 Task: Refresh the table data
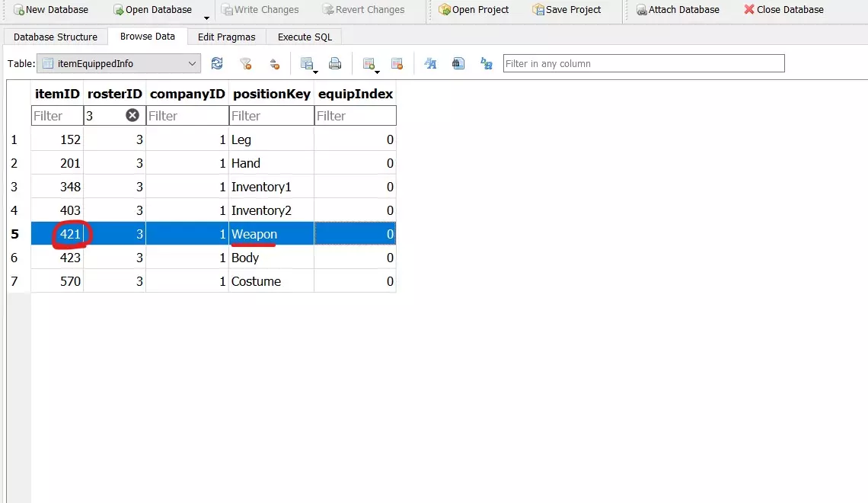tap(217, 64)
